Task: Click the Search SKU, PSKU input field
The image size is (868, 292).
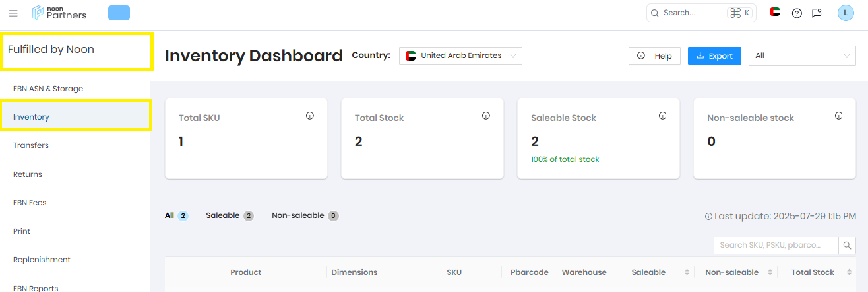Action: [x=776, y=245]
